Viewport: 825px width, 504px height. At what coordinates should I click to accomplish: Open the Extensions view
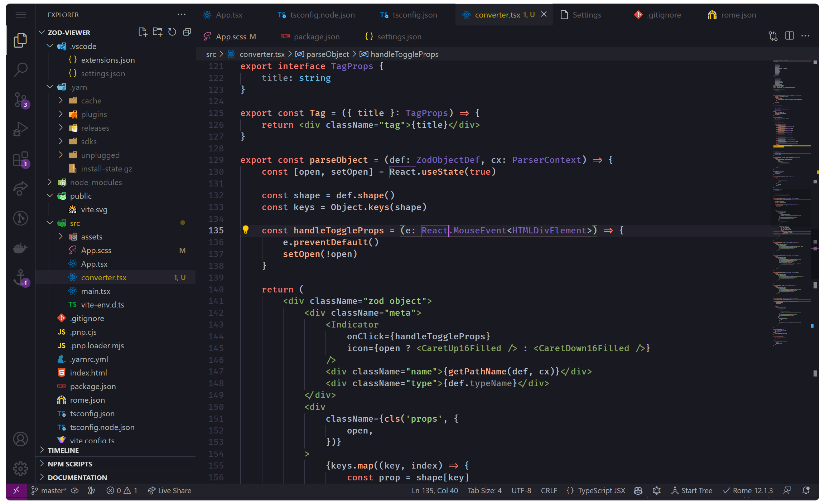click(x=20, y=159)
